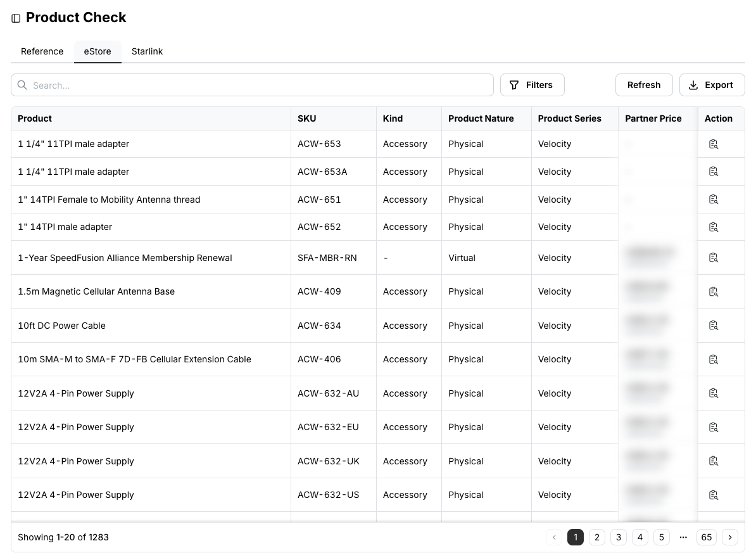The image size is (756, 560).
Task: Go to page 2
Action: pos(597,537)
